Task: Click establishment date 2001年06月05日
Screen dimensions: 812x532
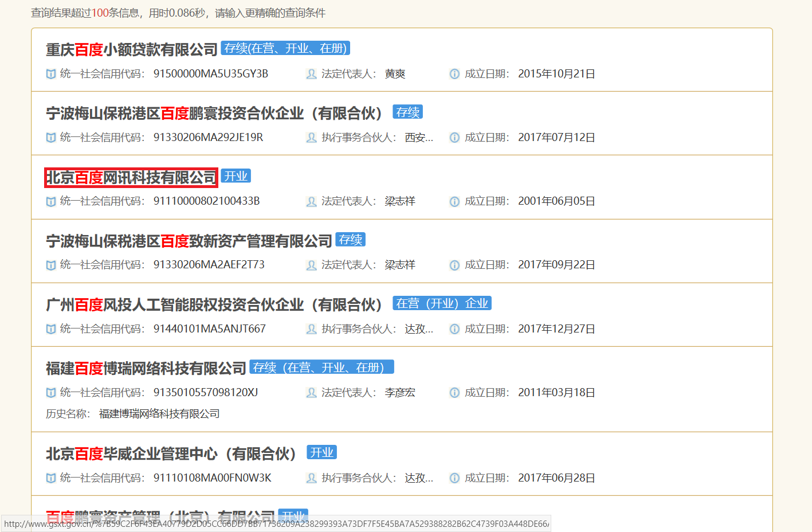Action: pyautogui.click(x=556, y=201)
